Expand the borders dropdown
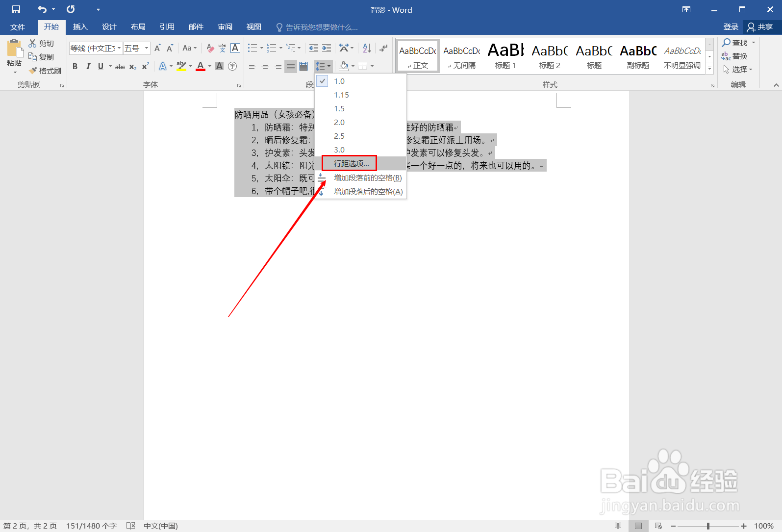The width and height of the screenshot is (782, 532). [x=372, y=66]
